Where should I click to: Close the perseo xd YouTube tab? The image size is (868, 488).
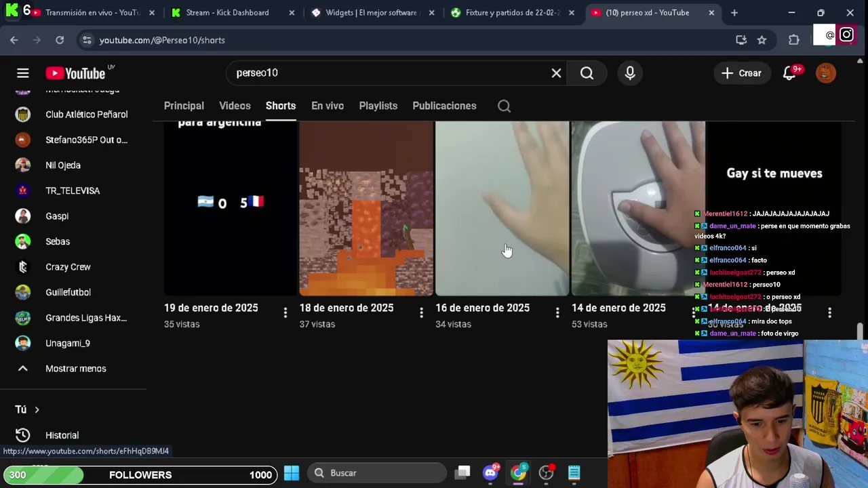coord(711,13)
